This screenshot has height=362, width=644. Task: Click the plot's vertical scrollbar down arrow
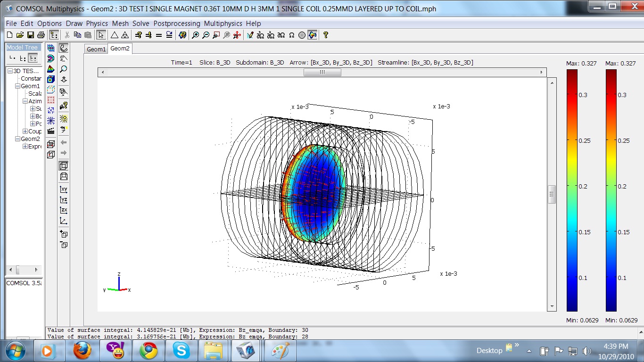pyautogui.click(x=552, y=306)
